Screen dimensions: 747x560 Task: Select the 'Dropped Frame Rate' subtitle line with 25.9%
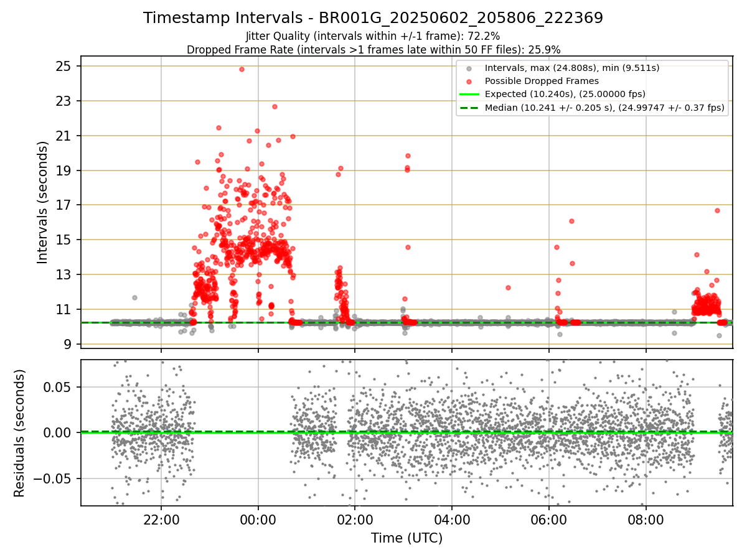coord(374,49)
